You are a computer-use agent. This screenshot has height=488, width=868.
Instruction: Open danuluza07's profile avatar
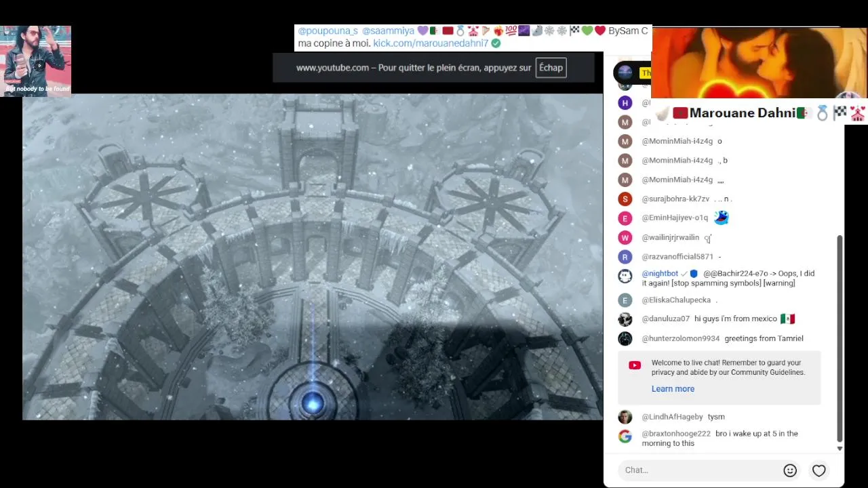click(x=625, y=319)
